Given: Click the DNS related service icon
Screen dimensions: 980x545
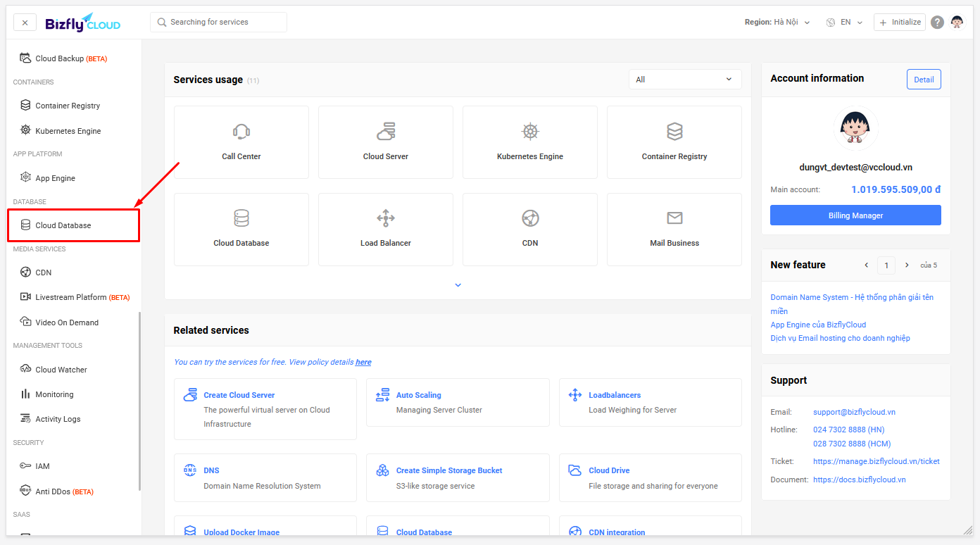Looking at the screenshot, I should click(190, 470).
